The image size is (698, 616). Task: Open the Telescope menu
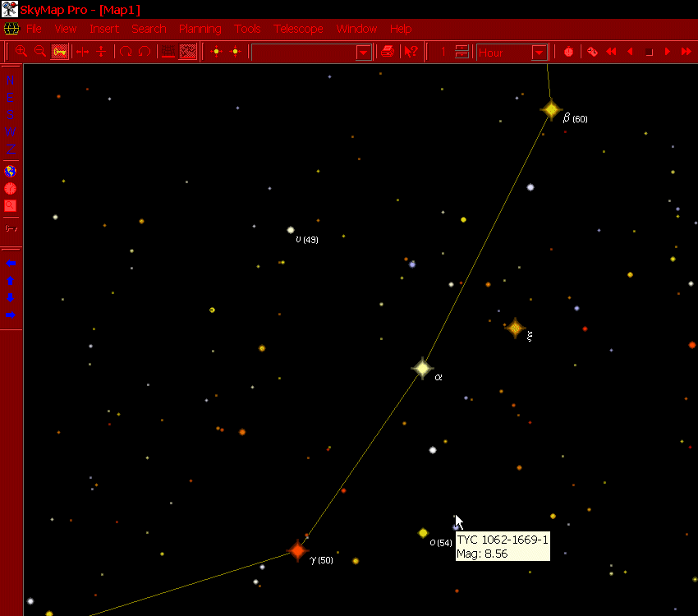[298, 29]
